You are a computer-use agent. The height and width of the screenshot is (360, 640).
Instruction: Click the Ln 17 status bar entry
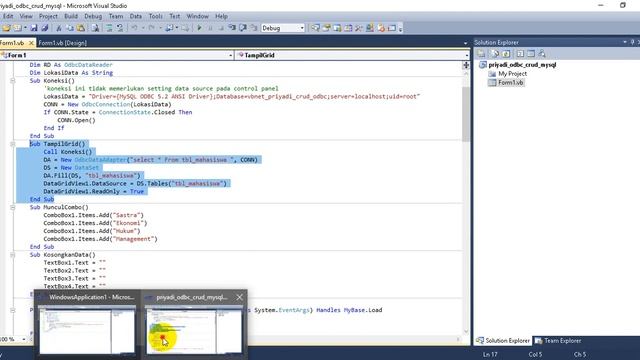click(490, 354)
